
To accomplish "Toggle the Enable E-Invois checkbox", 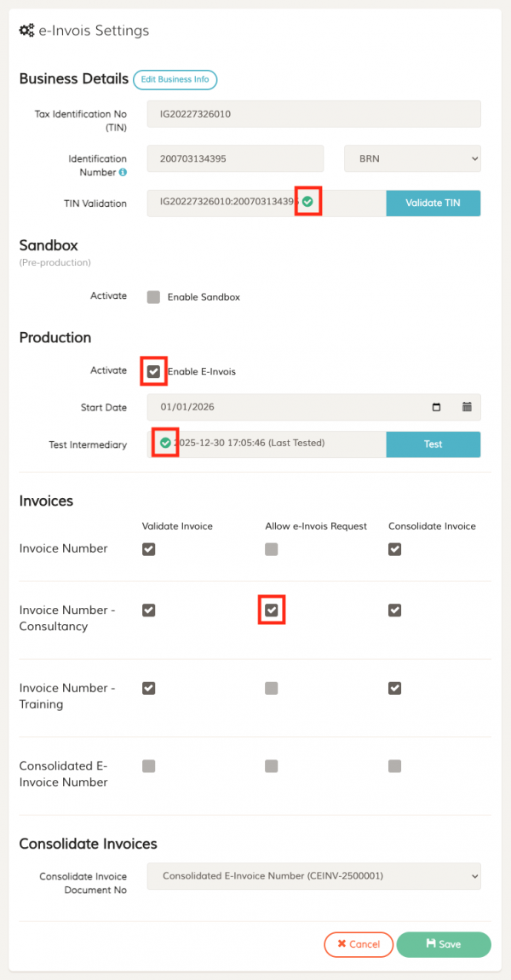I will (x=153, y=371).
